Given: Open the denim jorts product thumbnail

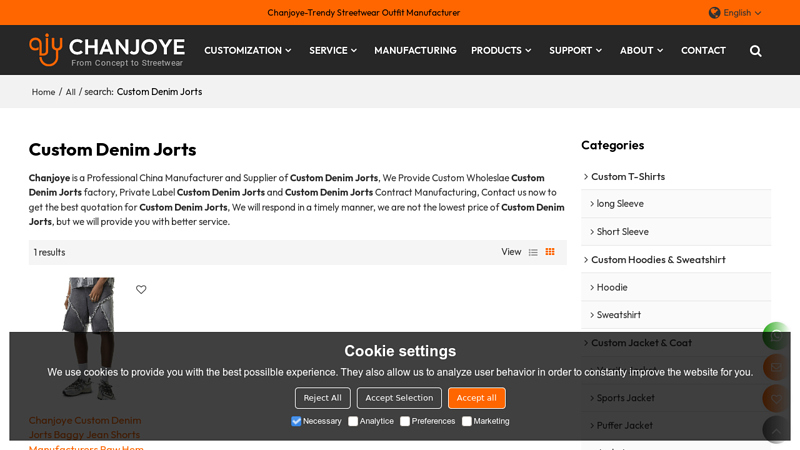Looking at the screenshot, I should pos(89,338).
